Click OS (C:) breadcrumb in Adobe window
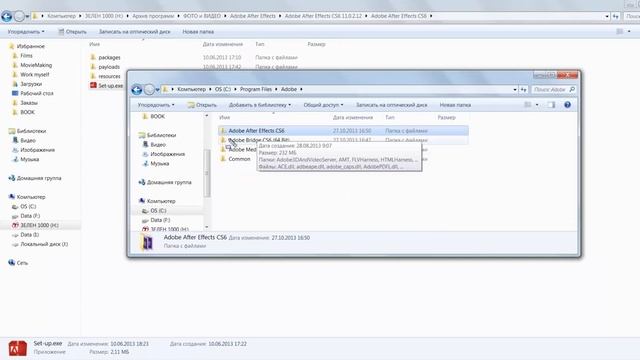The width and height of the screenshot is (640, 360). coord(223,89)
